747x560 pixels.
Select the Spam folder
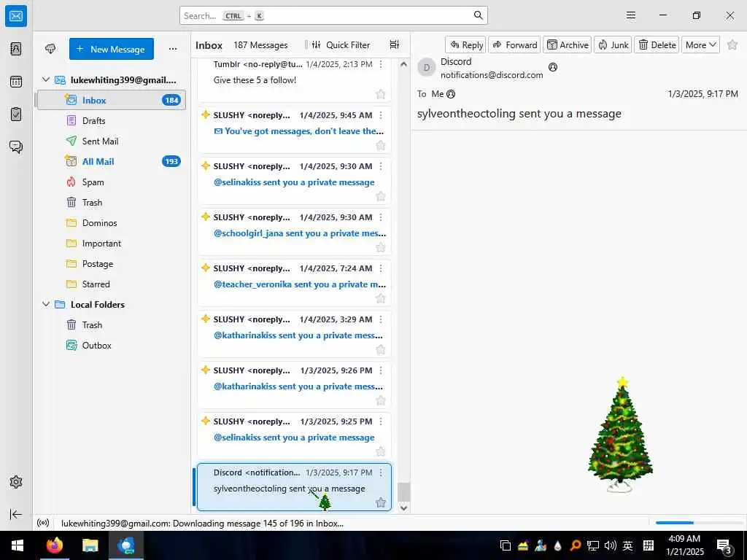pyautogui.click(x=112, y=182)
